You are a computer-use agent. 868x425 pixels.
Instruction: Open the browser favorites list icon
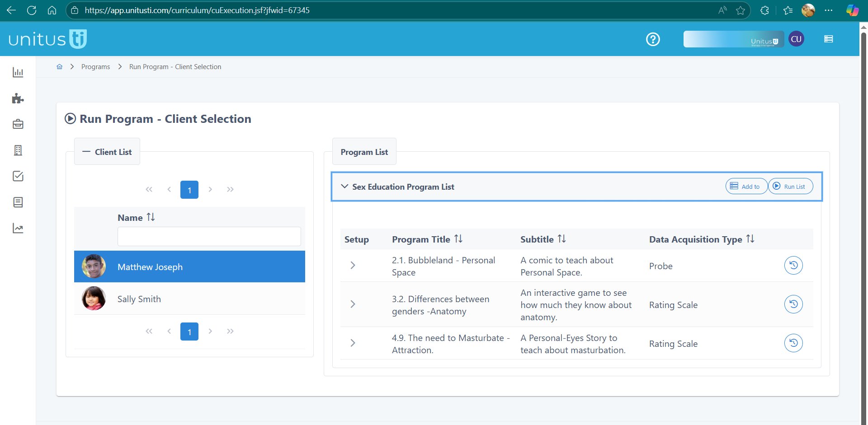(788, 10)
